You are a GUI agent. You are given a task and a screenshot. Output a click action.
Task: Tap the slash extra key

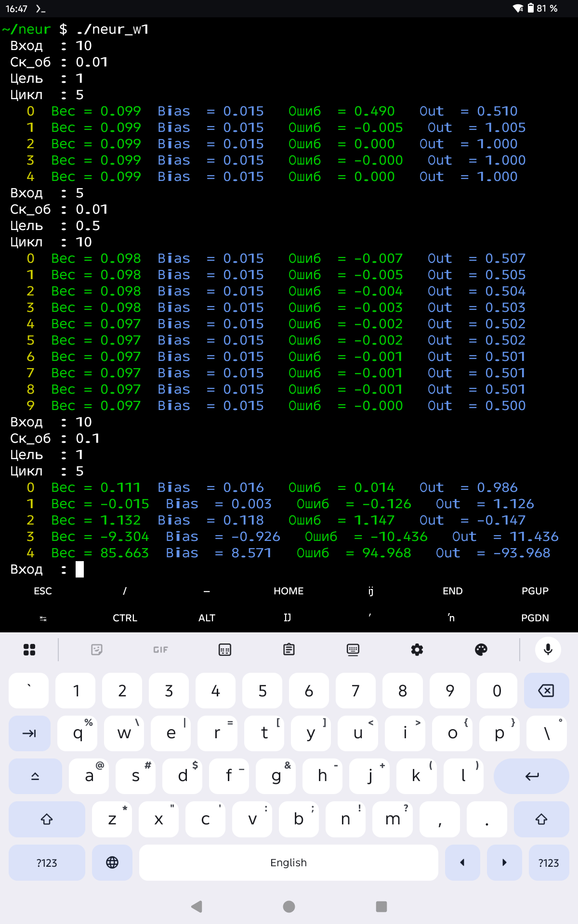coord(125,591)
